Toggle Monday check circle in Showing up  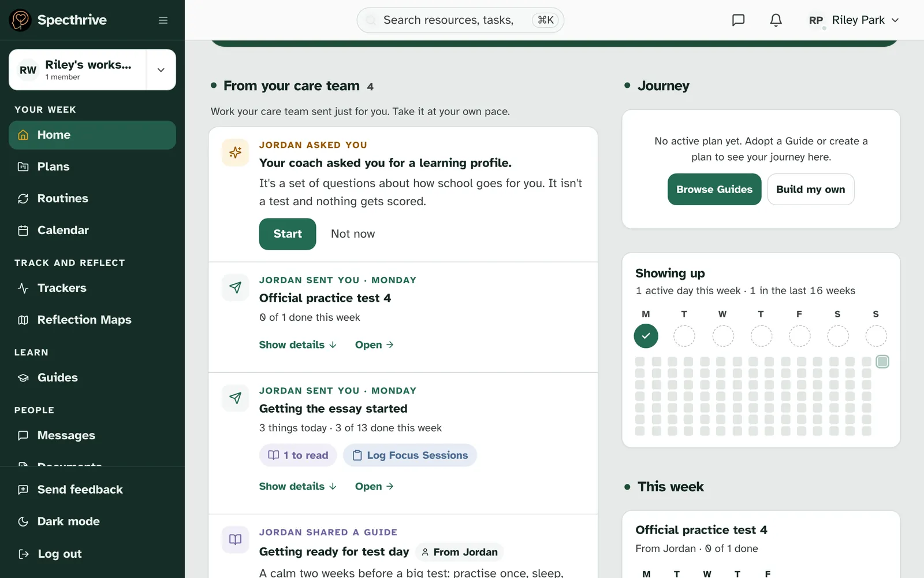coord(646,336)
